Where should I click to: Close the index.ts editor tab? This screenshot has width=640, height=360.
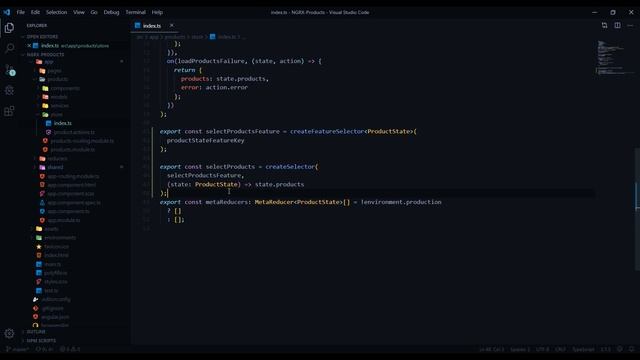click(x=171, y=25)
